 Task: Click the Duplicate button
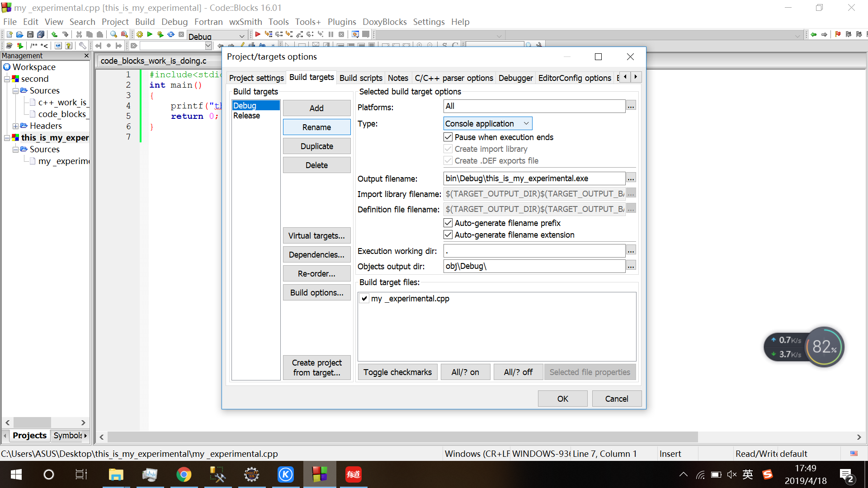pyautogui.click(x=316, y=146)
